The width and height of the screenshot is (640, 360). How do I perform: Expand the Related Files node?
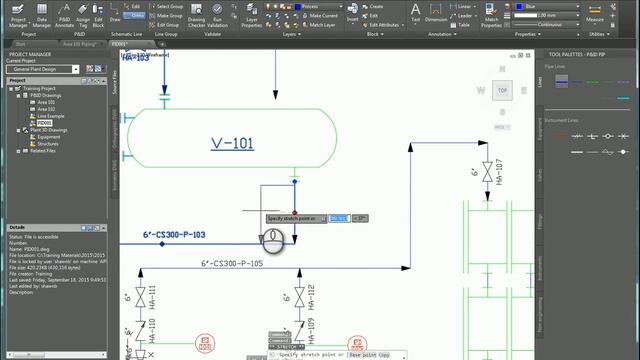pos(18,151)
